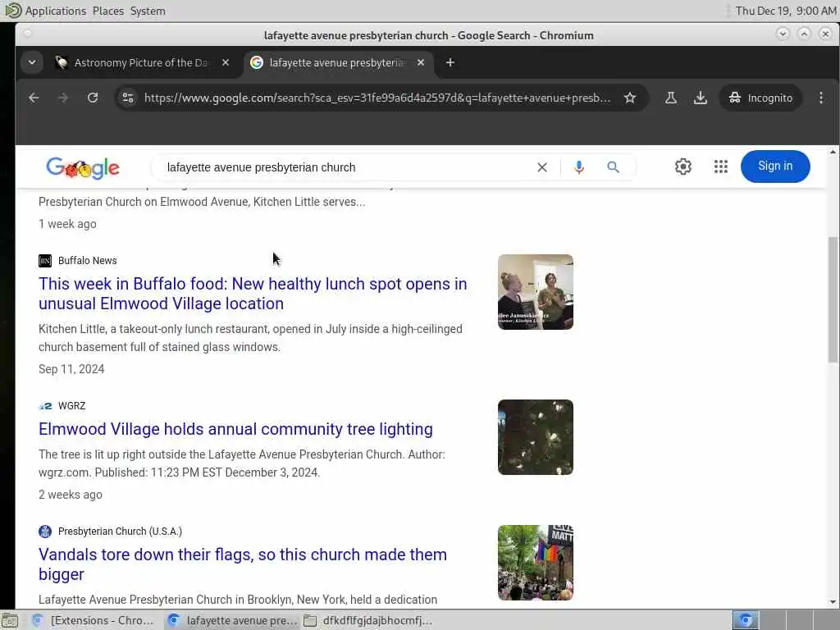Screen dimensions: 840x630
Task: Open a new browser tab
Action: pos(450,62)
